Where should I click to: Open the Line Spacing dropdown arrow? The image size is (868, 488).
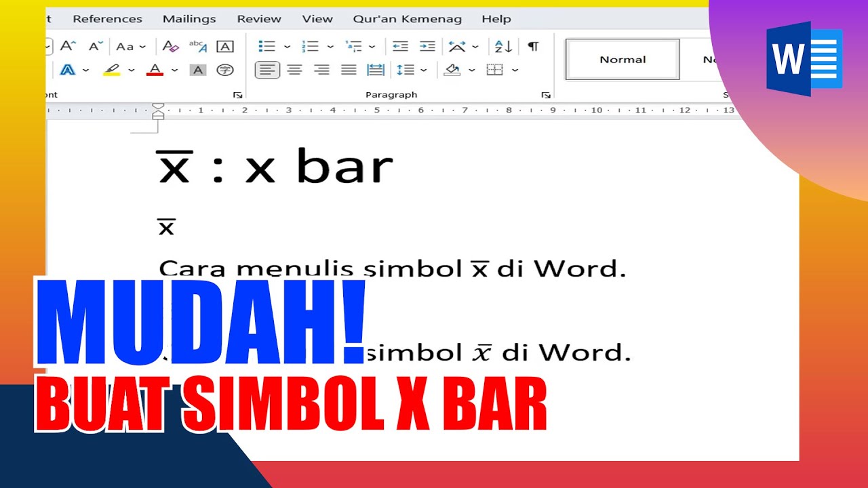(x=424, y=70)
